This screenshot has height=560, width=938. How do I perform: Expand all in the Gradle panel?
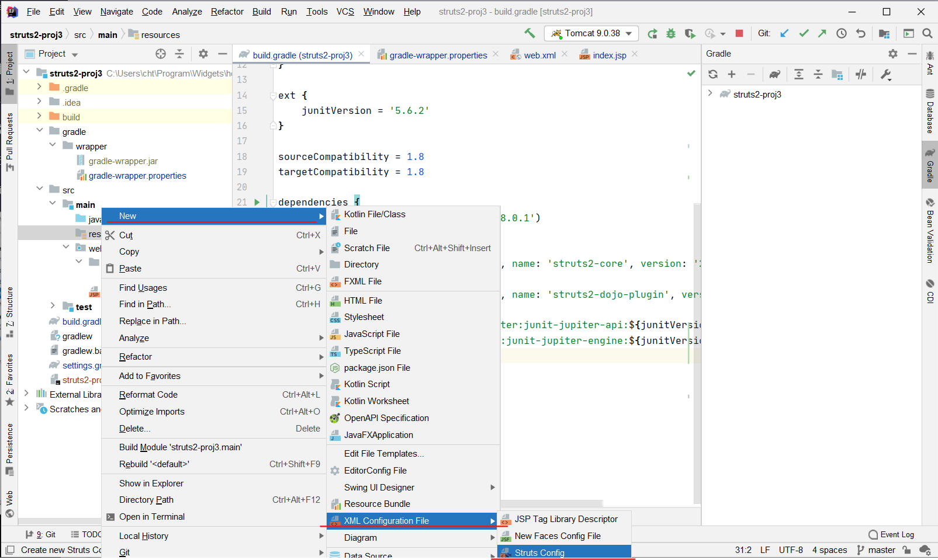point(799,74)
